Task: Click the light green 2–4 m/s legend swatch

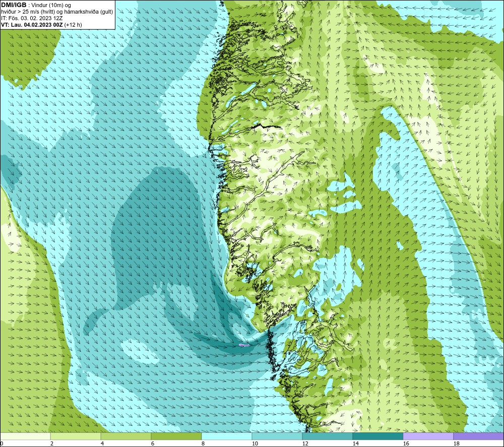Action: (x=76, y=436)
